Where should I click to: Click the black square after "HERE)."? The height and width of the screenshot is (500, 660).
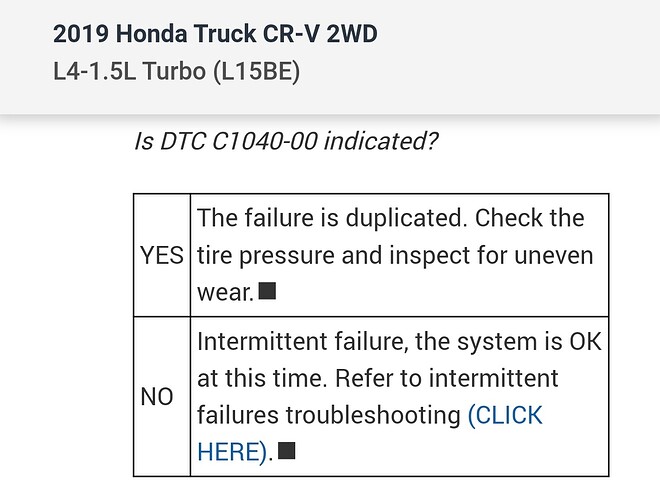point(288,452)
